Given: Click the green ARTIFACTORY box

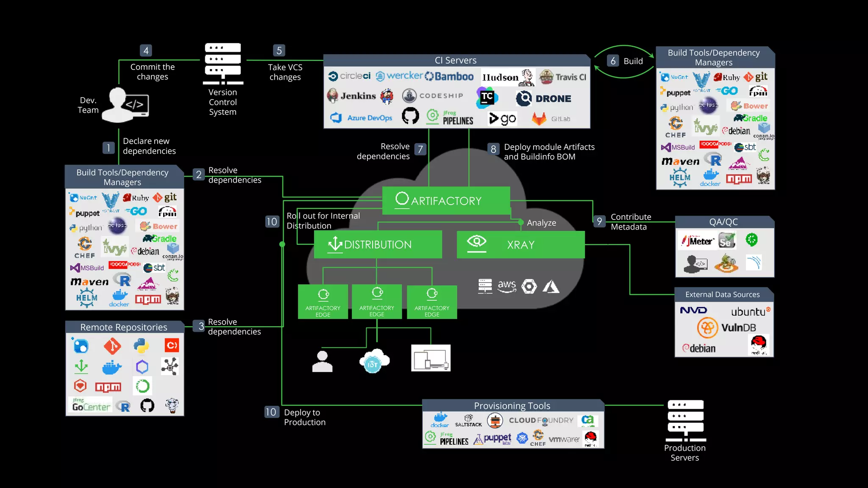Looking at the screenshot, I should [x=446, y=200].
